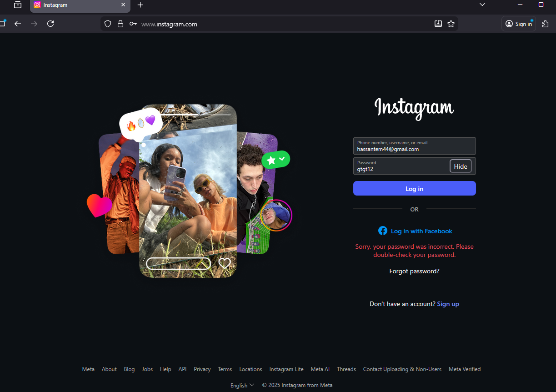Select the Instagram browser tab

point(80,5)
